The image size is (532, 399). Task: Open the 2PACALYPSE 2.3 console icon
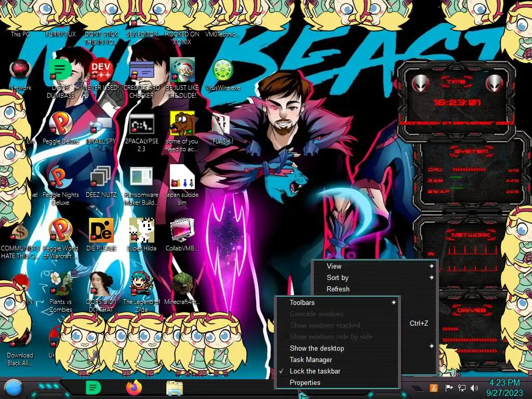point(141,124)
